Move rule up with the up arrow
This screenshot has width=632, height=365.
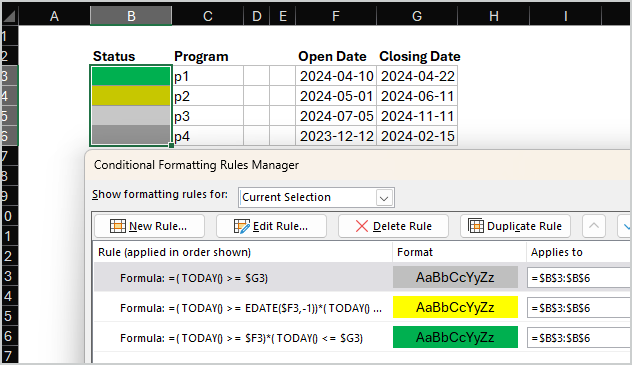pos(593,226)
